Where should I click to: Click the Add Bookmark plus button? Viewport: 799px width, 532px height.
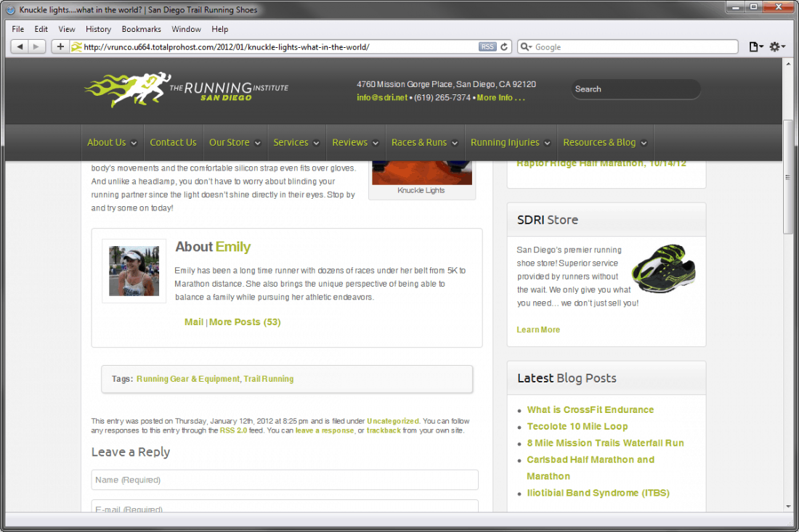pyautogui.click(x=60, y=46)
